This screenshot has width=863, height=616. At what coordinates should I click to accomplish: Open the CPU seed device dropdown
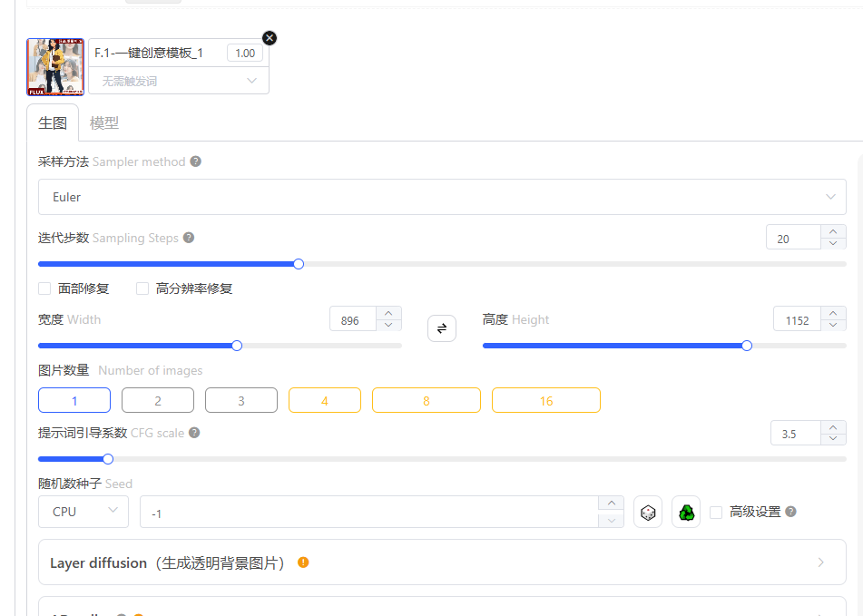pyautogui.click(x=83, y=512)
